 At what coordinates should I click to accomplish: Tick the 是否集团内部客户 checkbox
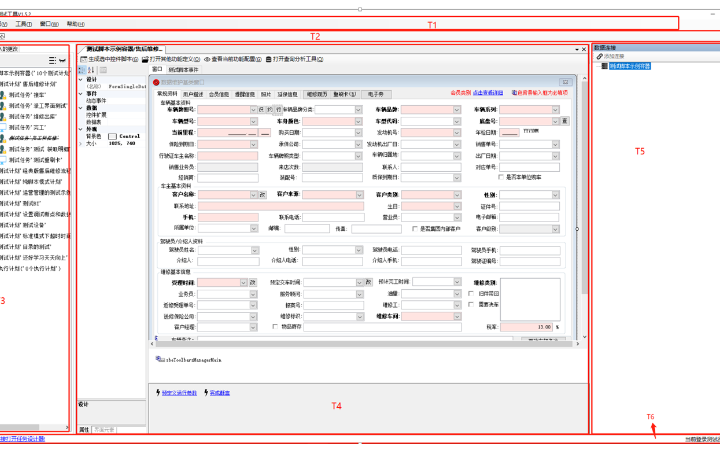415,228
